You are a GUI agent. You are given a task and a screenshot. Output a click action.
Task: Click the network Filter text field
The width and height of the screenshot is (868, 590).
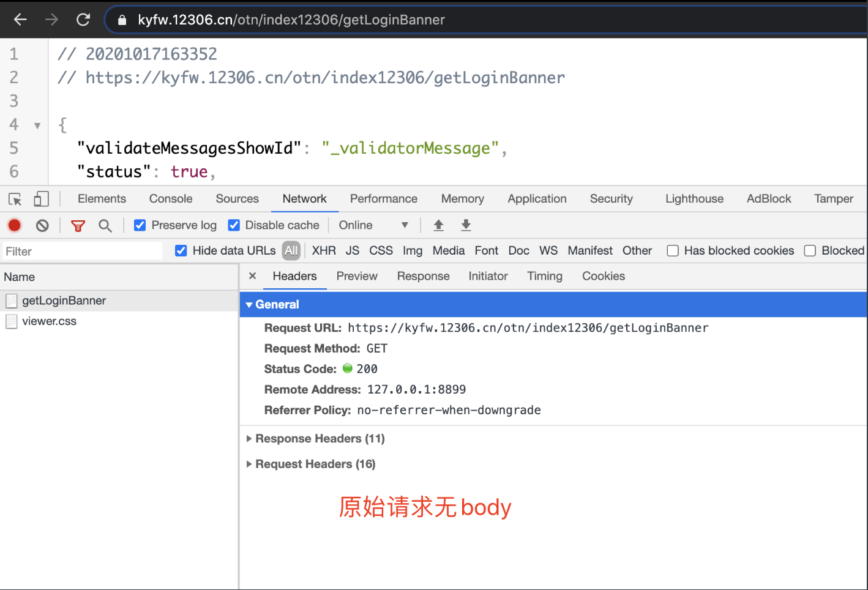coord(82,251)
